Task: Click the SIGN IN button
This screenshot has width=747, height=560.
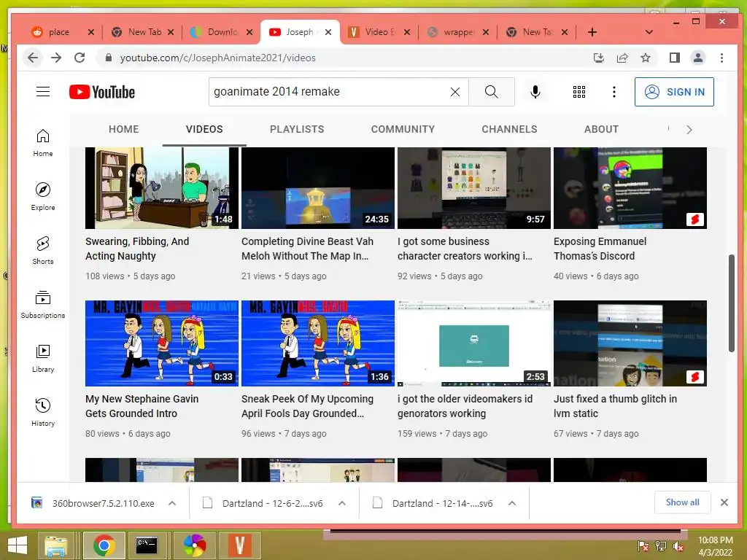Action: coord(674,92)
